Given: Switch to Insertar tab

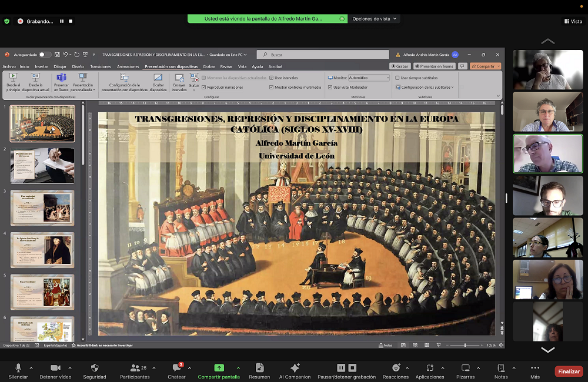Looking at the screenshot, I should [x=41, y=66].
